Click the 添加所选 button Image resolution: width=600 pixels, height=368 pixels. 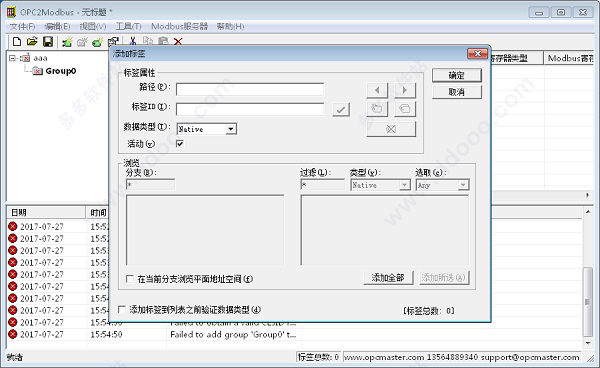[443, 278]
